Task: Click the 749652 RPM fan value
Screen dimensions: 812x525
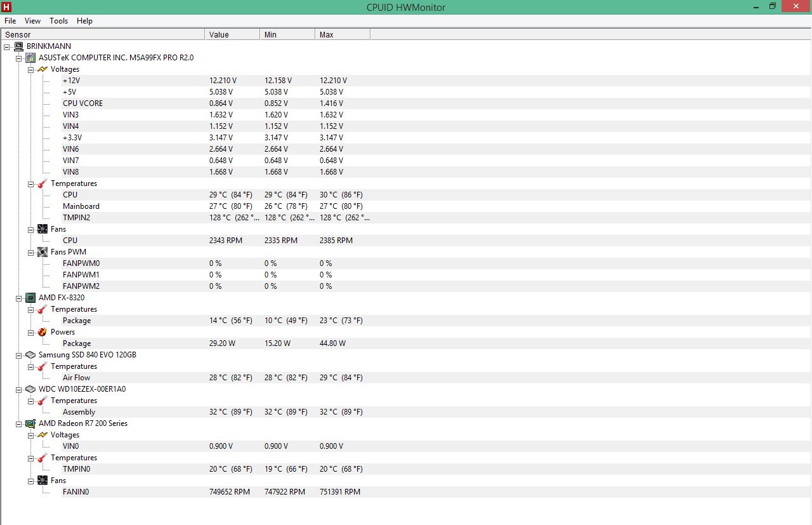Action: [x=230, y=492]
